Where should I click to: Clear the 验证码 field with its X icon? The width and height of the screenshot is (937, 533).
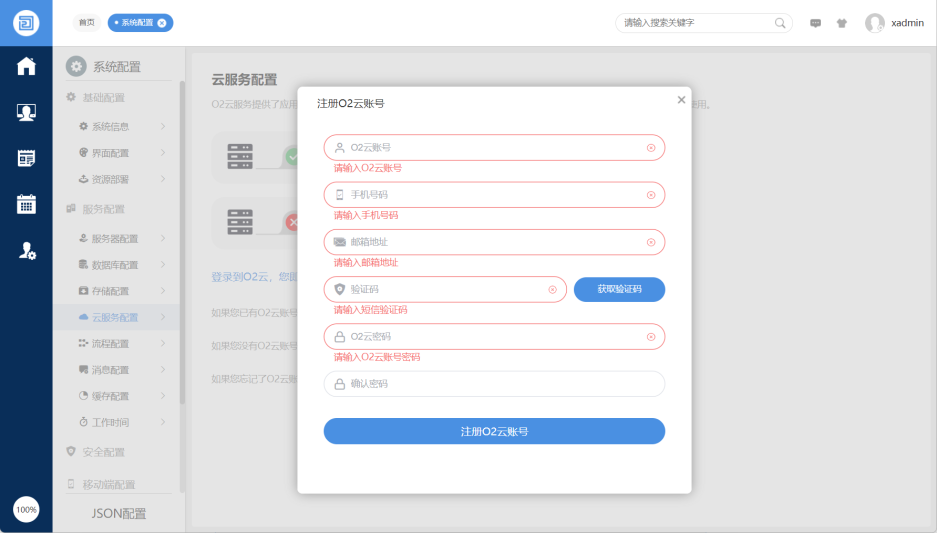tap(552, 289)
